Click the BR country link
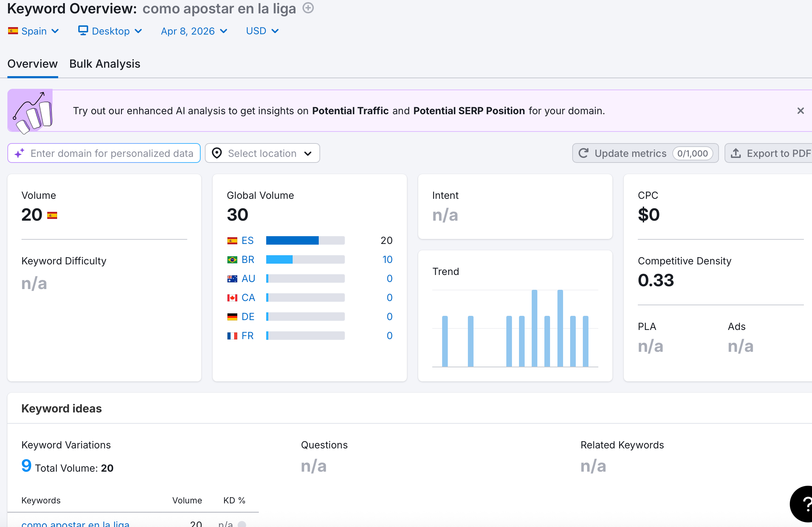The width and height of the screenshot is (812, 527). 248,260
